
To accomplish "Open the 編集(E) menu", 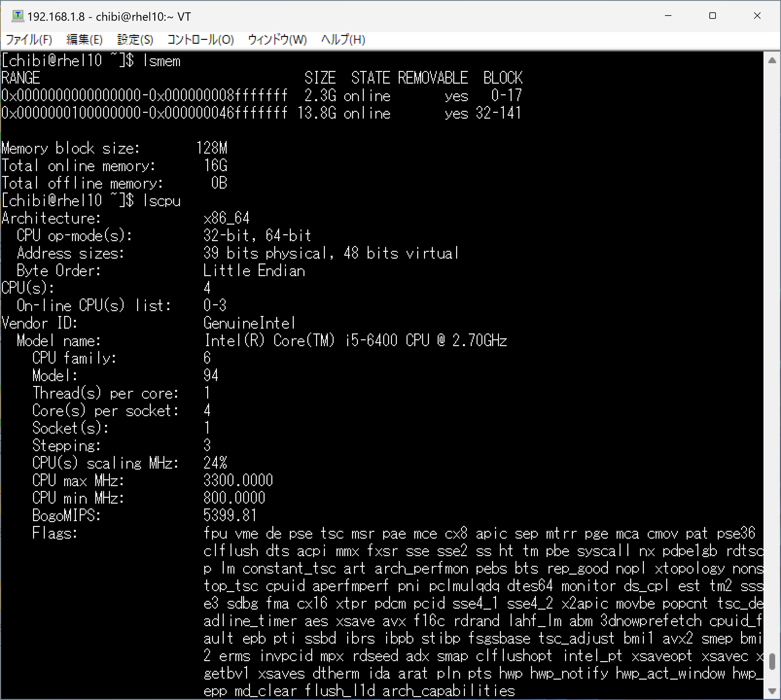I will [84, 40].
